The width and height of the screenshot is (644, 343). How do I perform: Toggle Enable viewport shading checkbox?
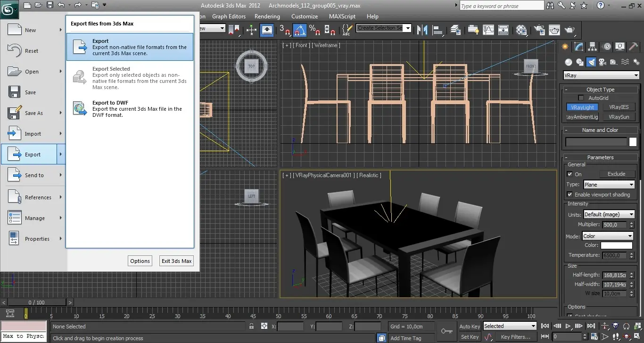click(570, 195)
